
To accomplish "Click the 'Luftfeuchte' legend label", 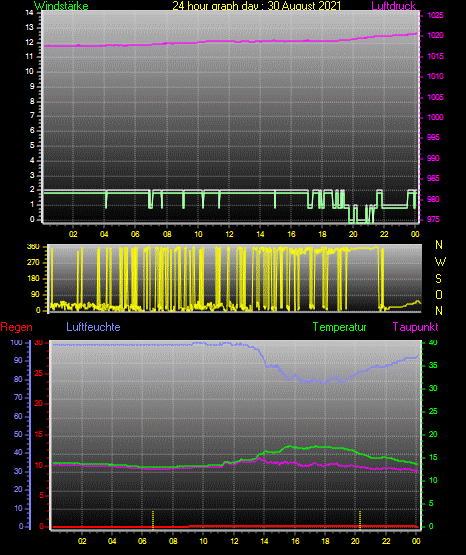I will point(93,327).
